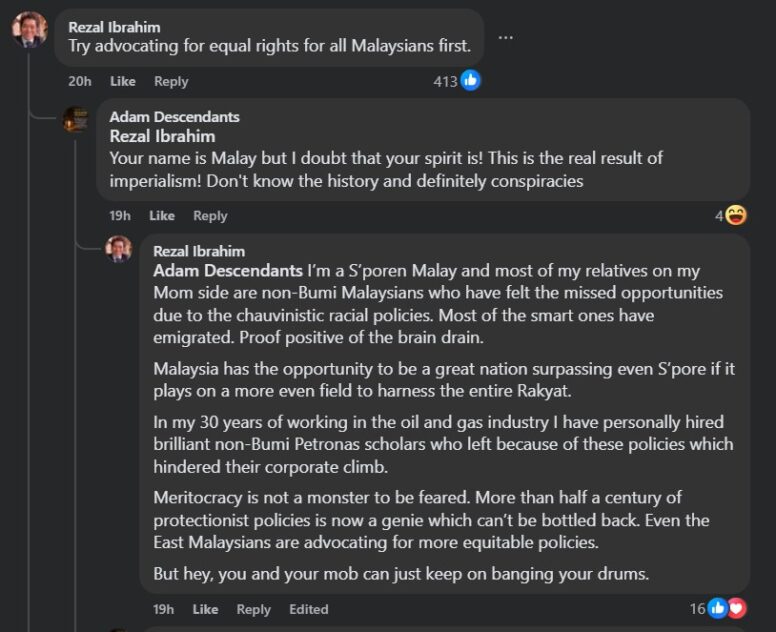Screen dimensions: 776x632
Task: Open the three-dot options on top comment
Action: coord(506,37)
